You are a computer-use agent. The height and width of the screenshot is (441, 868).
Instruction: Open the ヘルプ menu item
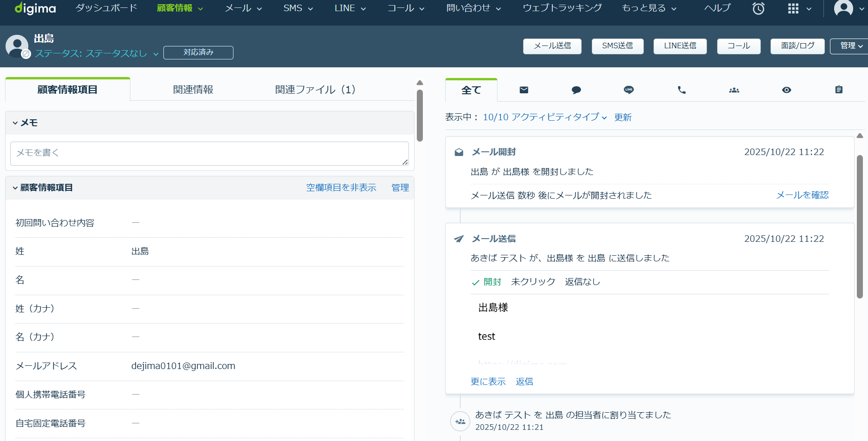pos(717,8)
